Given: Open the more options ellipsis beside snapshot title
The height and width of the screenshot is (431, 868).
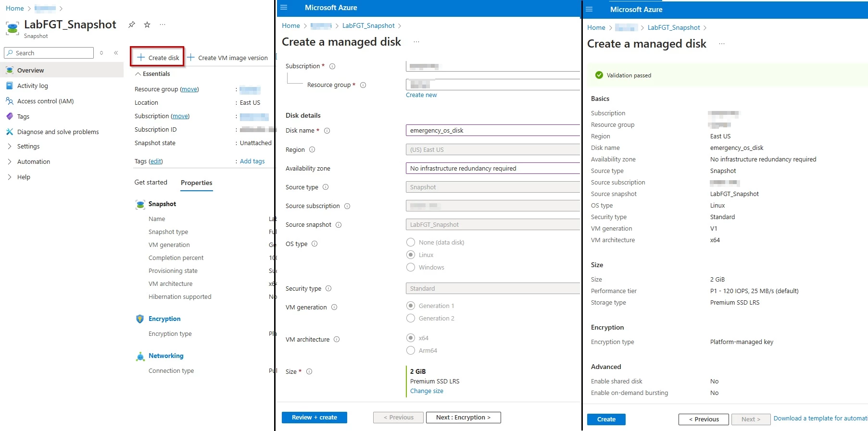Looking at the screenshot, I should pos(163,25).
